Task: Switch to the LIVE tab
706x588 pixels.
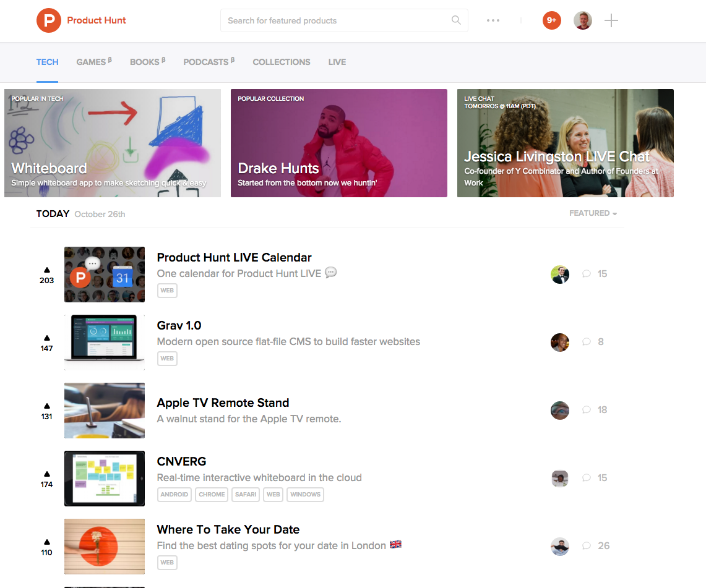Action: (x=337, y=62)
